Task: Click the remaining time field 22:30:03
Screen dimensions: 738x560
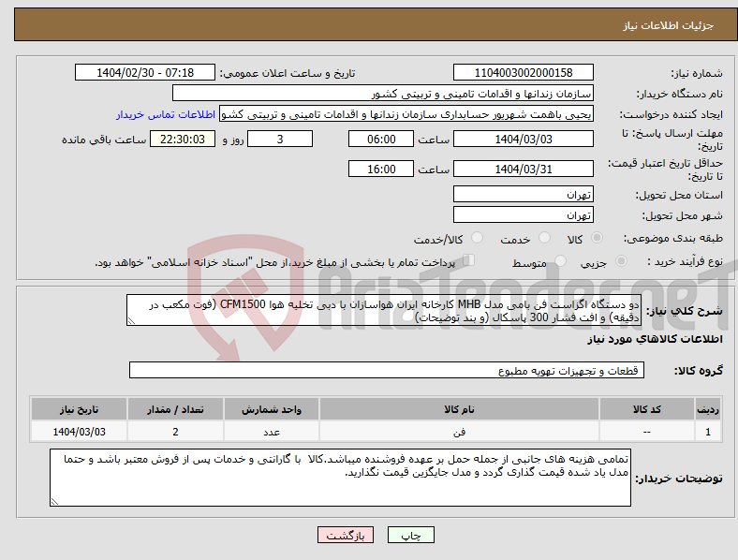Action: tap(183, 139)
